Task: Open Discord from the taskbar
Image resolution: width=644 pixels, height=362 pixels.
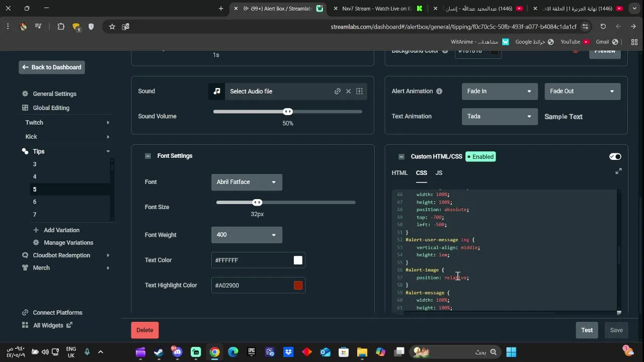Action: [177, 352]
